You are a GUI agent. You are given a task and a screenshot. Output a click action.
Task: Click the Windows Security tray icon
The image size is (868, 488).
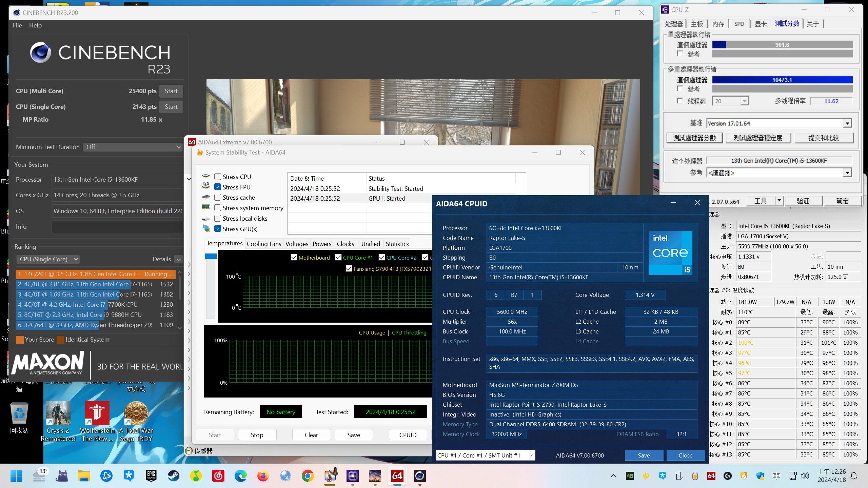(760, 476)
